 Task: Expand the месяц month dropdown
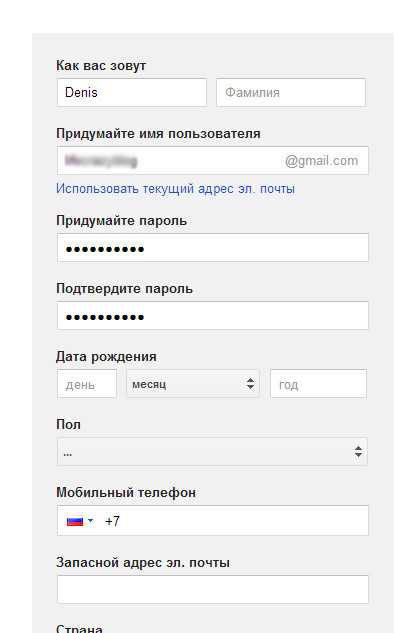coord(193,384)
